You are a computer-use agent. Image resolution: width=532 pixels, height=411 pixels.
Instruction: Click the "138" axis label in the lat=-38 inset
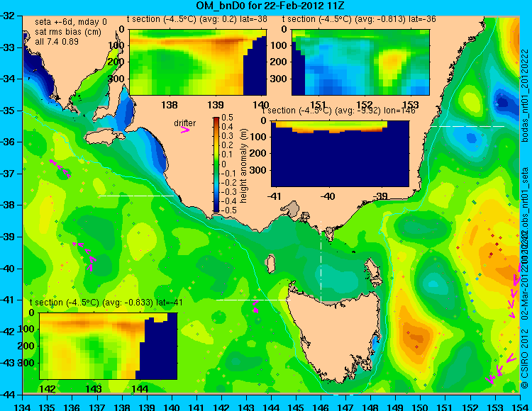170,105
